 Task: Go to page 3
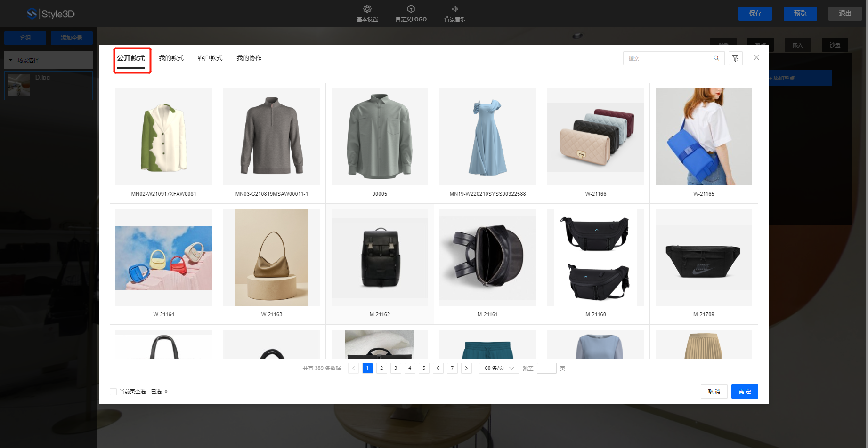pyautogui.click(x=396, y=368)
